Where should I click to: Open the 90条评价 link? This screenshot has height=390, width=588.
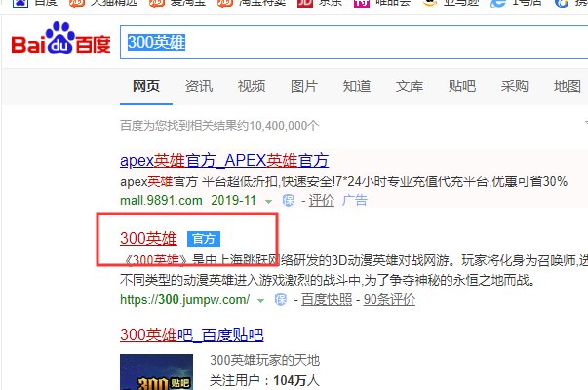coord(389,299)
